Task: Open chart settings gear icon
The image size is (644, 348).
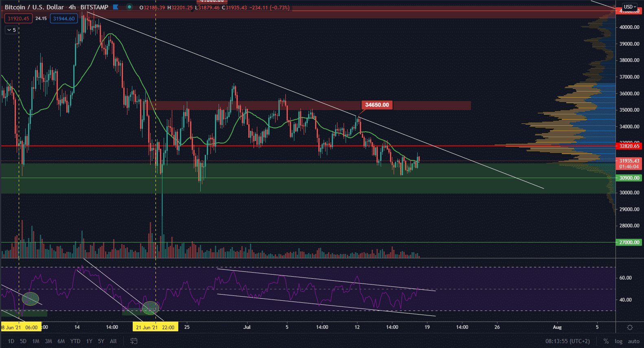Action: click(x=630, y=327)
